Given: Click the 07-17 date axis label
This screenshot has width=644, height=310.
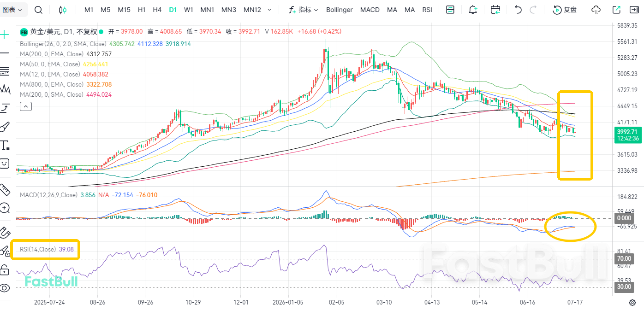Looking at the screenshot, I should pos(575,303).
